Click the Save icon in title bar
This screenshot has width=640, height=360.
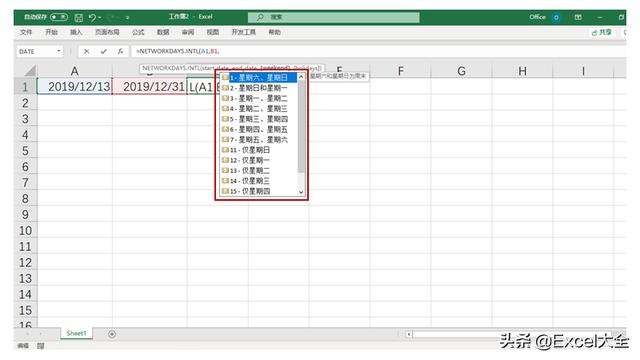[79, 17]
